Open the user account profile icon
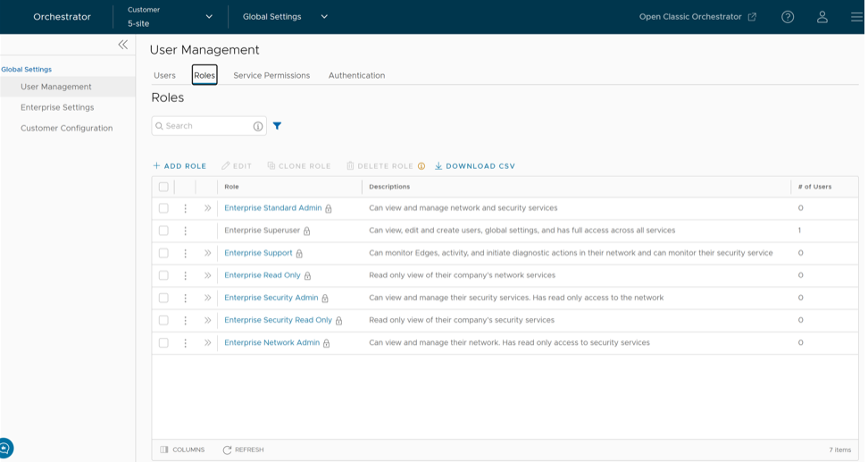Screen dimensions: 868x462 (822, 17)
